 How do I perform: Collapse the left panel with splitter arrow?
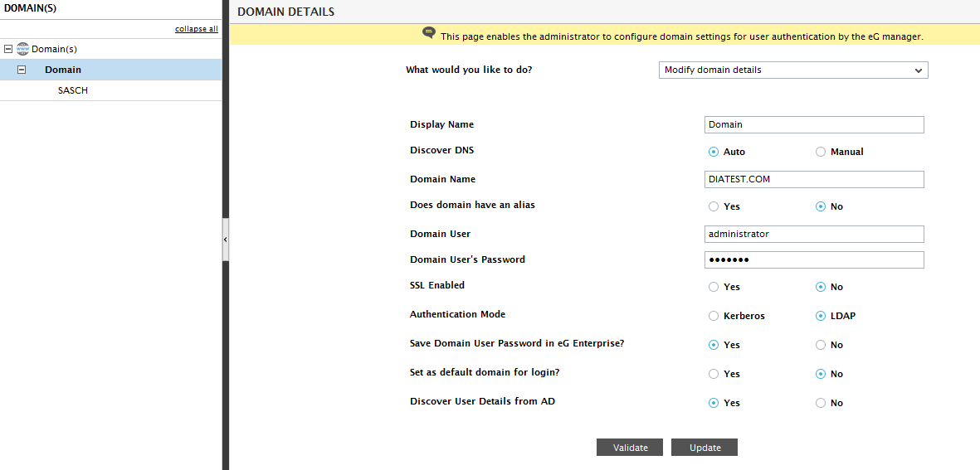(x=226, y=239)
